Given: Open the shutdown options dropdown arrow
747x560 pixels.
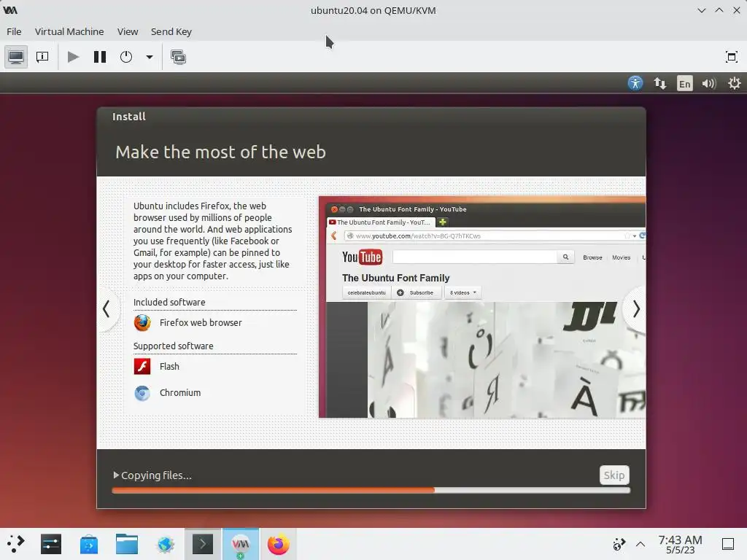Looking at the screenshot, I should coord(149,57).
